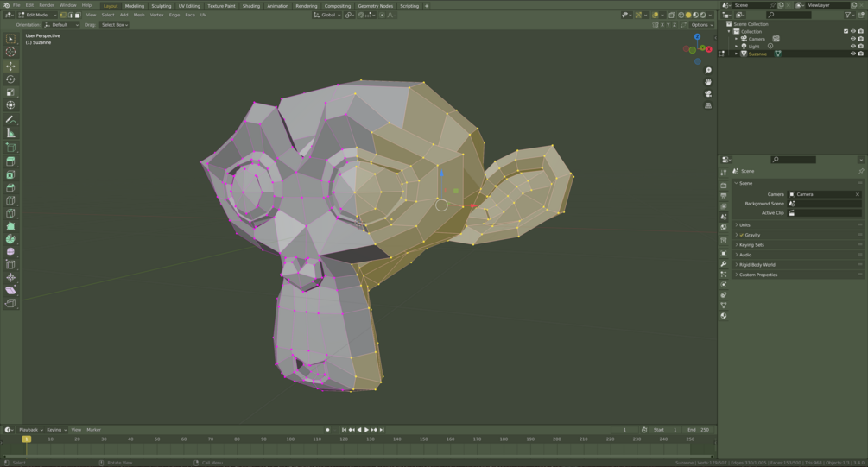Toggle the camera view icon
Screen dimensions: 868x467
point(708,93)
